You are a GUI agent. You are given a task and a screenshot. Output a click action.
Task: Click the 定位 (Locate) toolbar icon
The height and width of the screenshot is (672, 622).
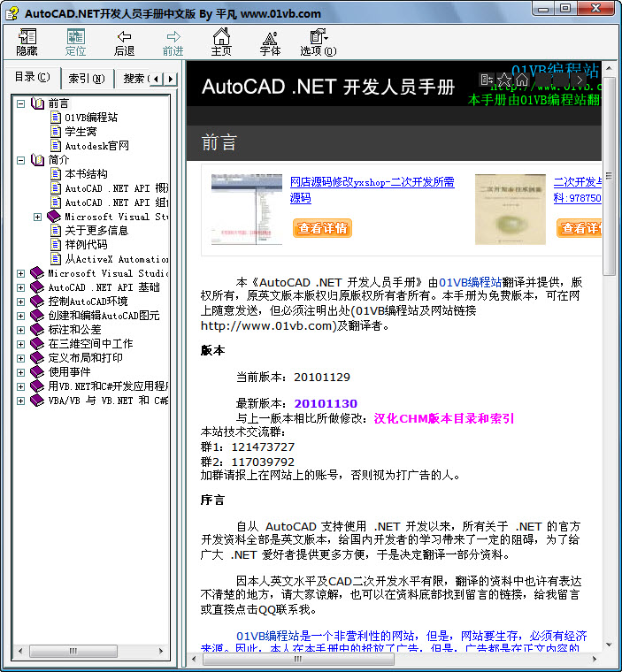coord(75,42)
